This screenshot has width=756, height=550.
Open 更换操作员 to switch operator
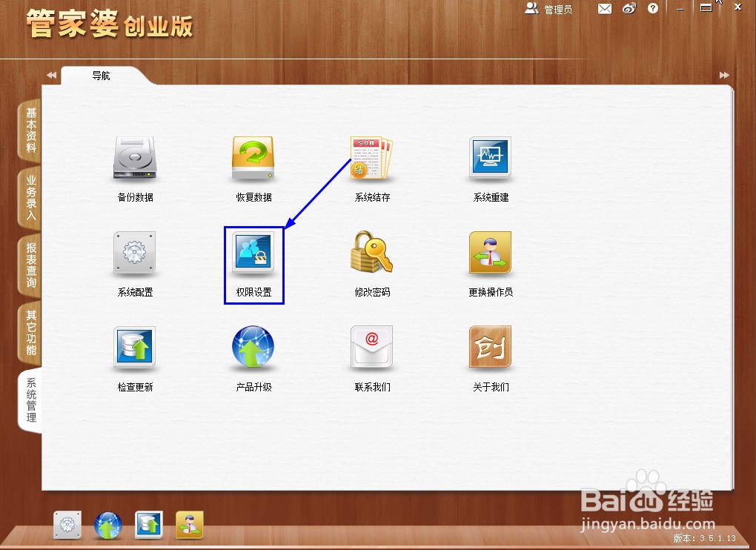point(490,252)
